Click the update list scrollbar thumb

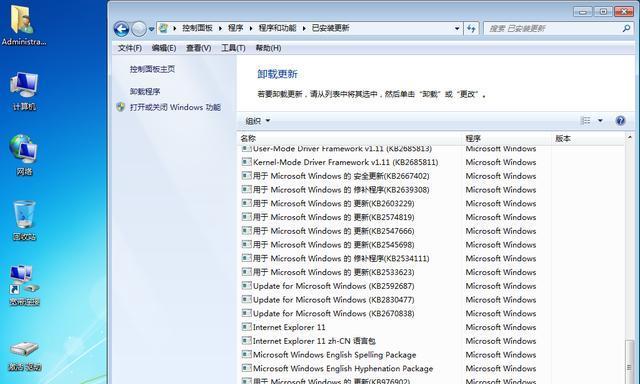tap(629, 361)
